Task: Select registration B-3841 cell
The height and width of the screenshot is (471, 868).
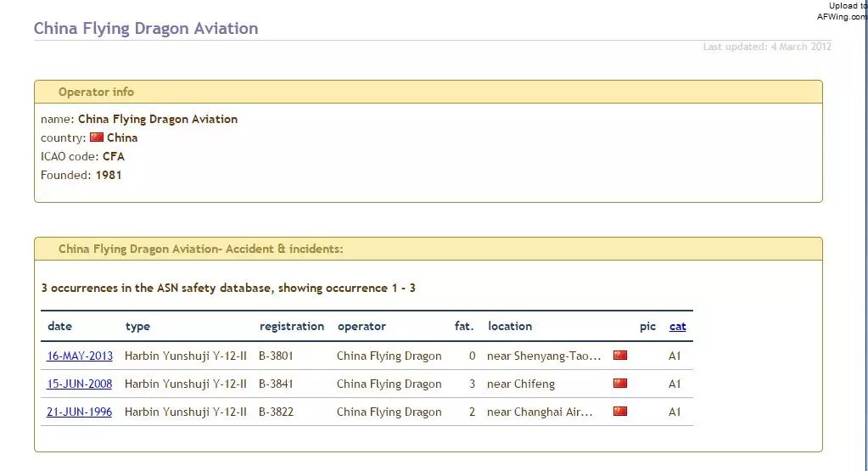Action: tap(276, 384)
